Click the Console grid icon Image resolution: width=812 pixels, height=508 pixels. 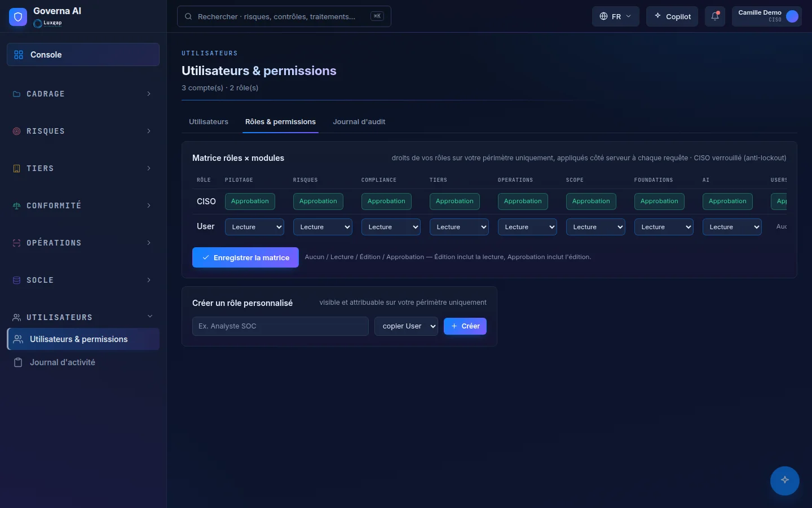point(19,55)
